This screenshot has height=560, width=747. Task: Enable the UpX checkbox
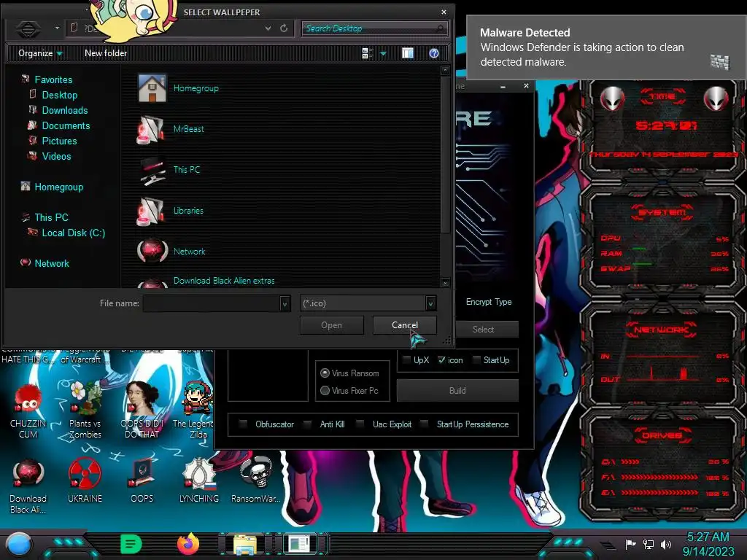[406, 360]
